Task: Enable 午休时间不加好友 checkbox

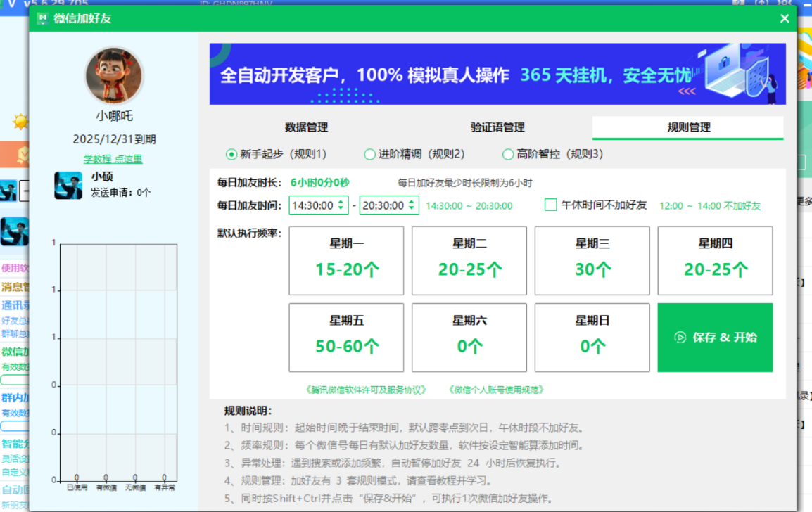Action: coord(550,205)
